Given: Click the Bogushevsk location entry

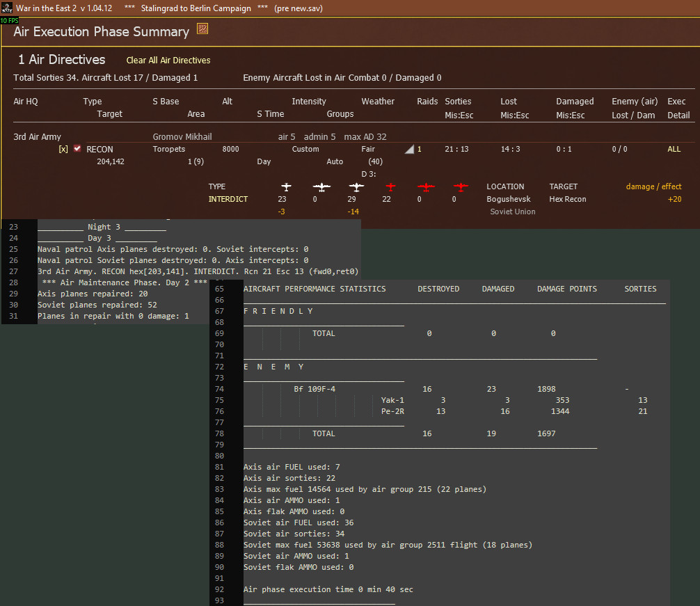Looking at the screenshot, I should [x=510, y=199].
